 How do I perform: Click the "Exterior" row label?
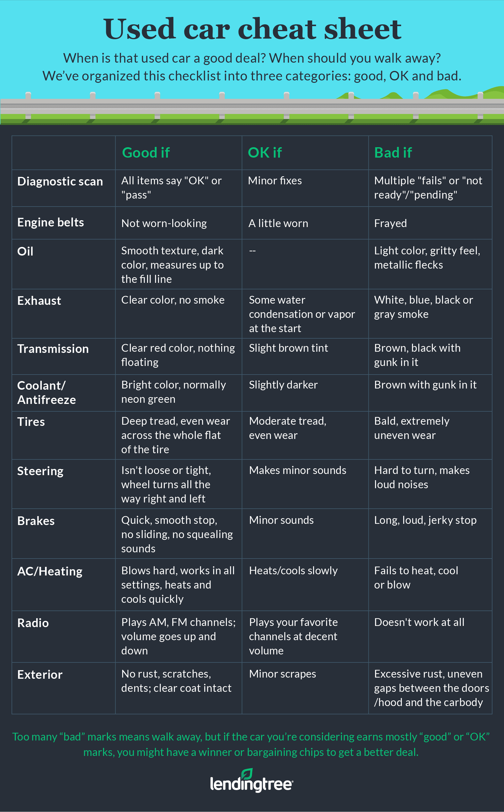click(x=40, y=675)
